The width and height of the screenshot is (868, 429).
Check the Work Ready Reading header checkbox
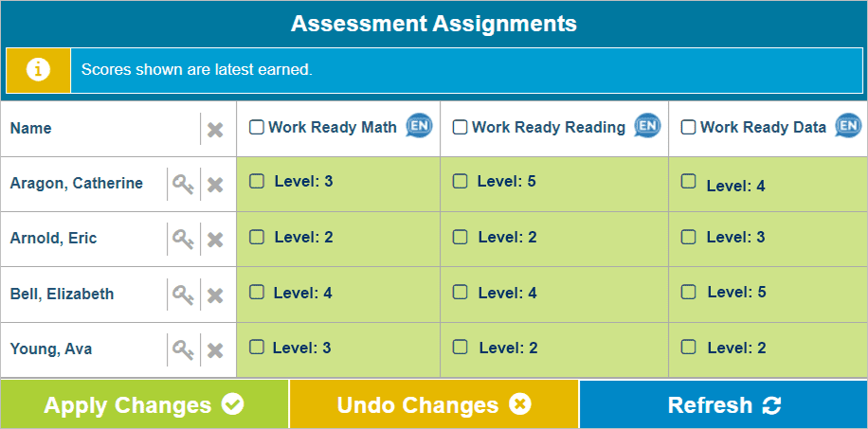coord(460,127)
